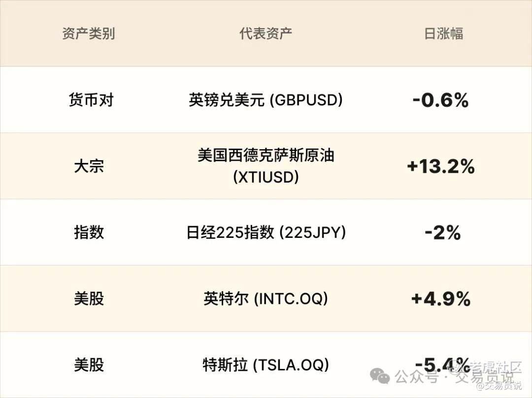Click the 指数 category cell
This screenshot has width=532, height=398.
[89, 232]
